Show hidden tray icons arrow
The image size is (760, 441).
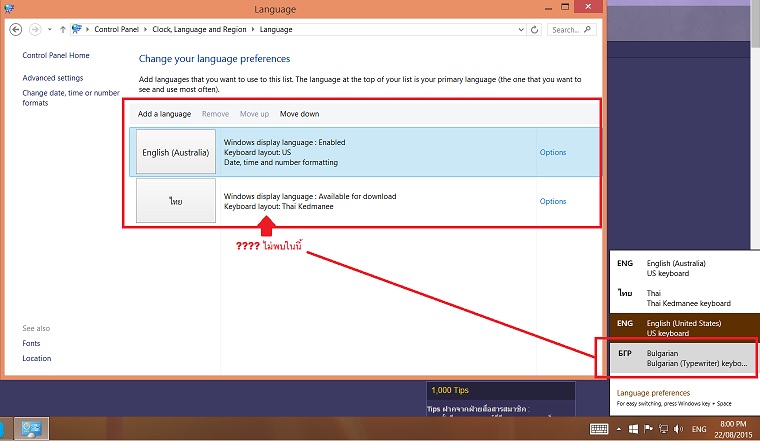point(619,429)
